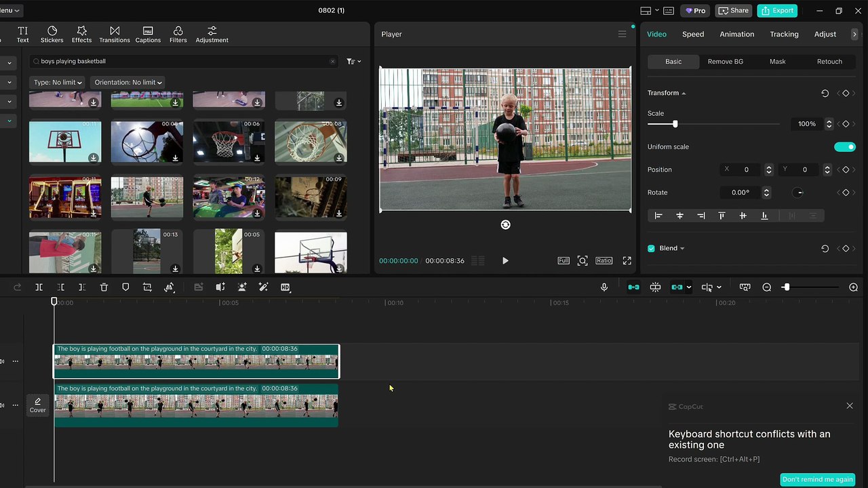Click the Cover button on the timeline

[38, 405]
